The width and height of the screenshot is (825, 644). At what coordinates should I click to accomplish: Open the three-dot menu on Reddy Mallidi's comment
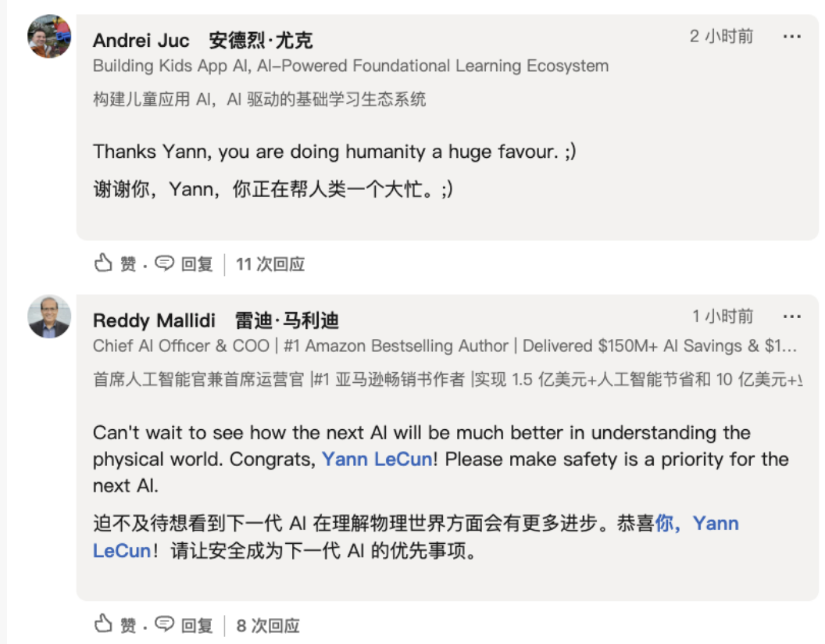tap(792, 316)
